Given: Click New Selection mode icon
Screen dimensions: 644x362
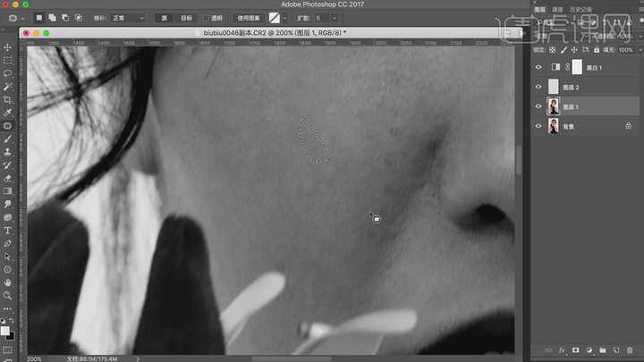Looking at the screenshot, I should [x=39, y=18].
